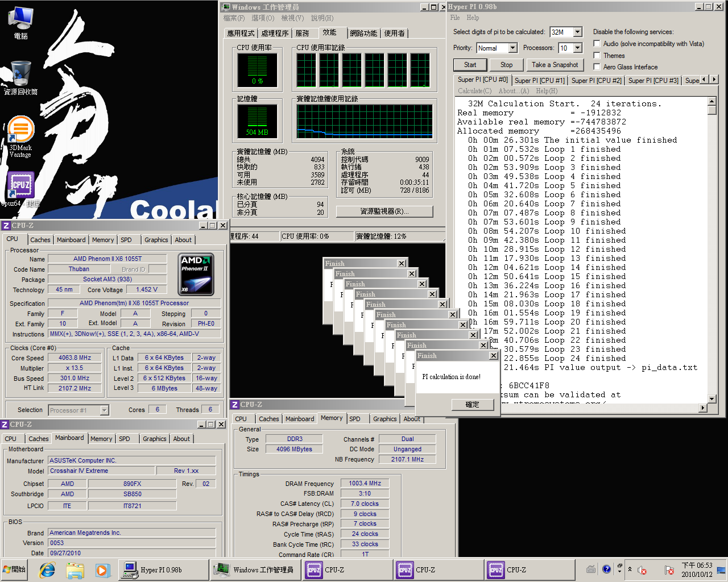The height and width of the screenshot is (582, 728).
Task: Click the action center flag tray icon
Action: coord(669,570)
